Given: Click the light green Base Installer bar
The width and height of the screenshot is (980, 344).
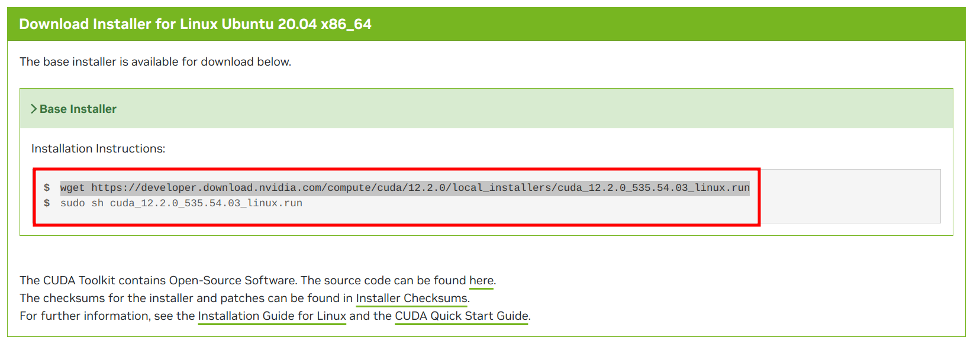Looking at the screenshot, I should point(486,109).
